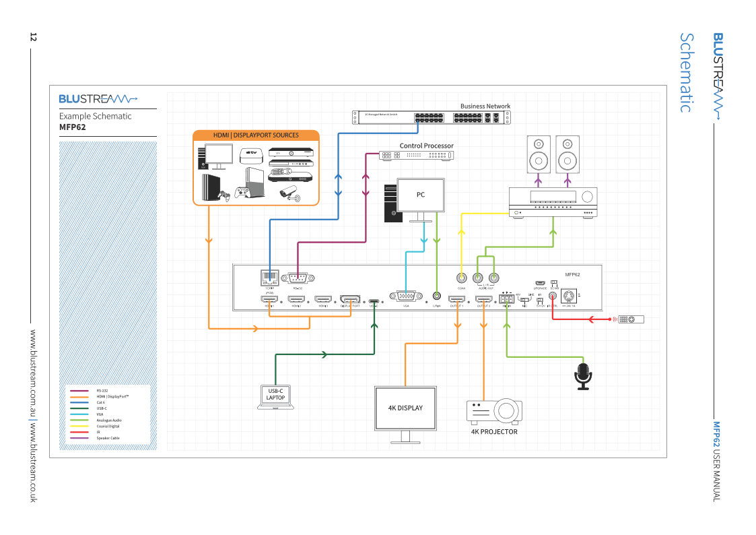
Task: Select the 24V DC power connector
Action: click(569, 296)
